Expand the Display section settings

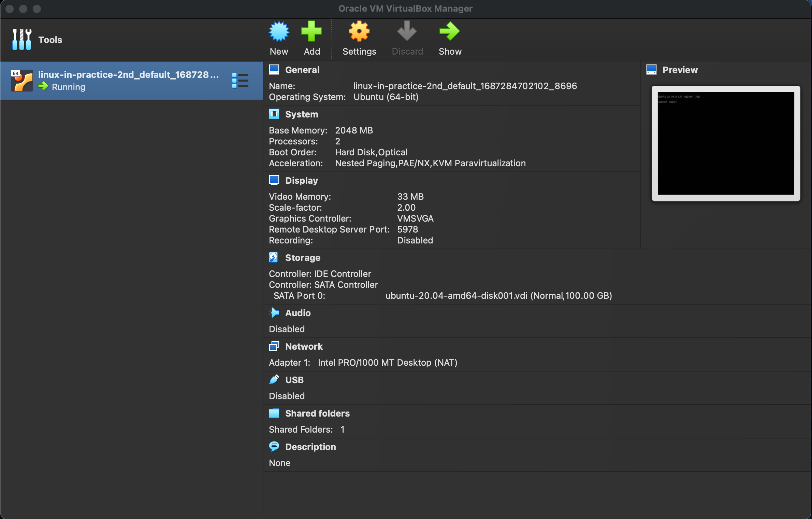pos(301,180)
